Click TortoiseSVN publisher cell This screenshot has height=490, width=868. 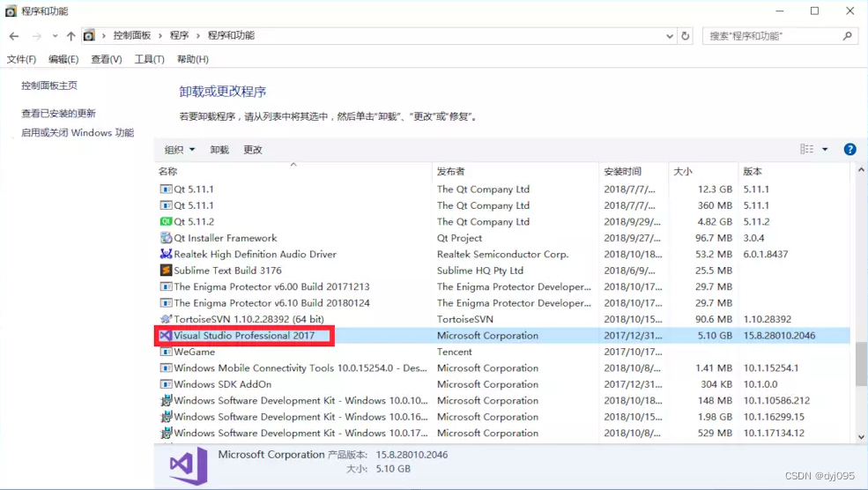click(x=465, y=319)
